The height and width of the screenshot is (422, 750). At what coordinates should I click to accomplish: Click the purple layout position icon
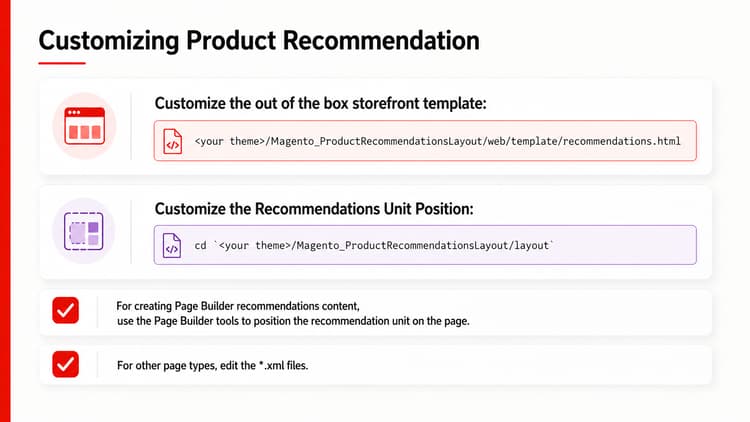click(84, 231)
